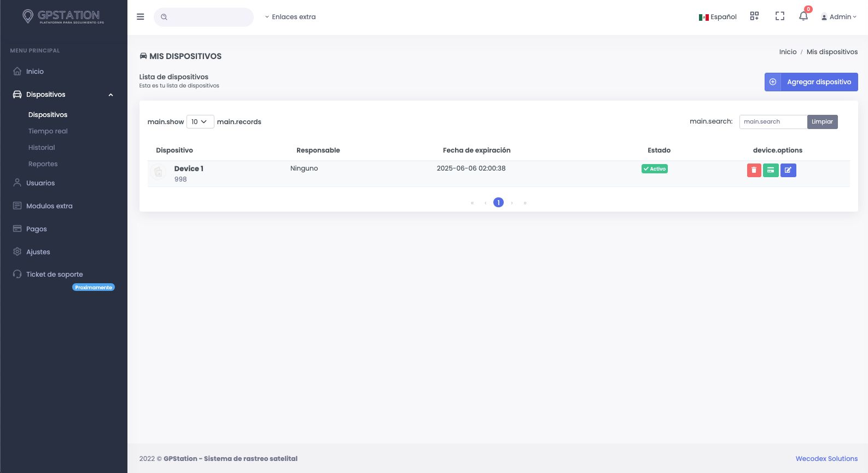Open the notifications bell
The image size is (868, 473).
[x=803, y=16]
